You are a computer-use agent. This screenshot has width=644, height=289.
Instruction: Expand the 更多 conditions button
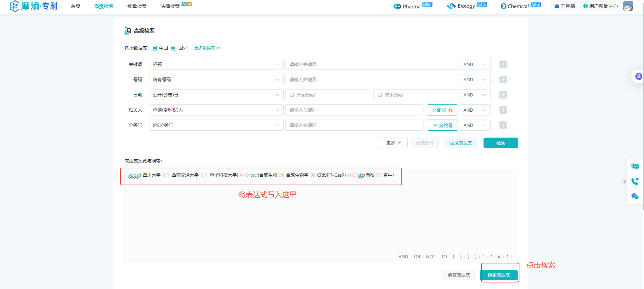coord(393,143)
